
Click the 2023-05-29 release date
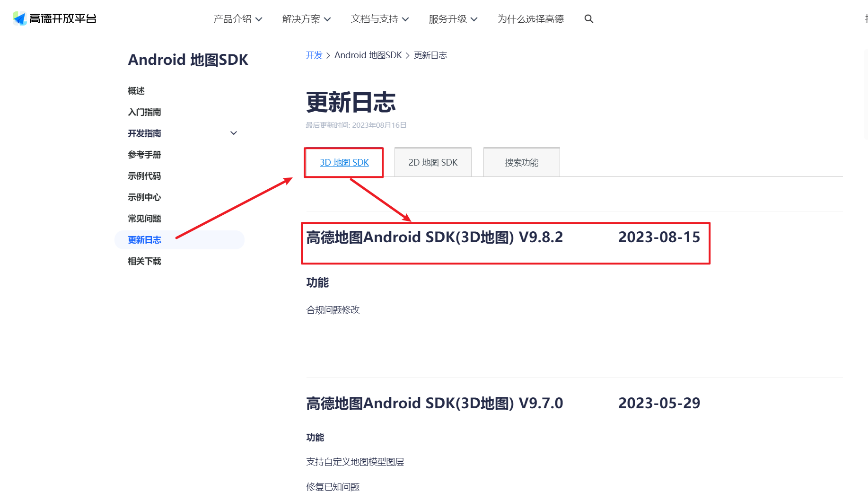point(659,403)
